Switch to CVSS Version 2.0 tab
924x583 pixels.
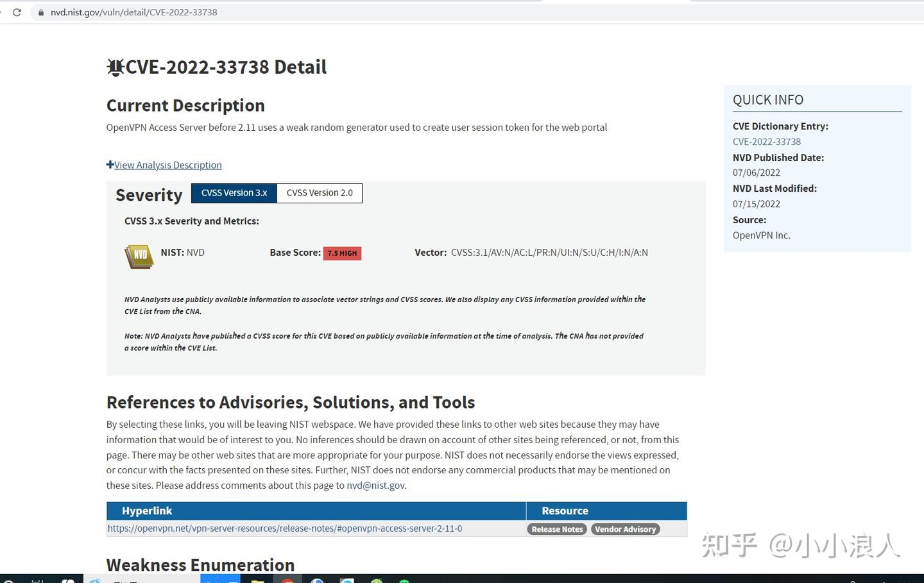click(320, 193)
